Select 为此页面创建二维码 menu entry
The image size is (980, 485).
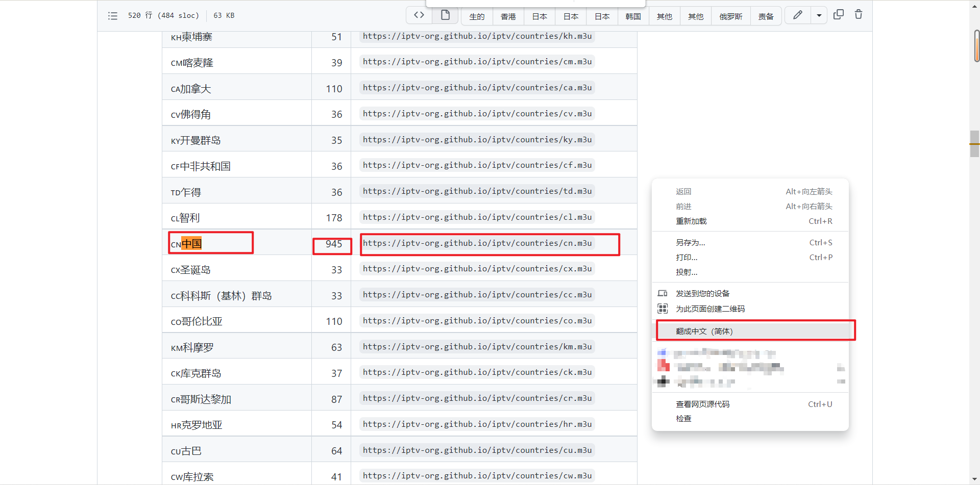[x=750, y=309]
